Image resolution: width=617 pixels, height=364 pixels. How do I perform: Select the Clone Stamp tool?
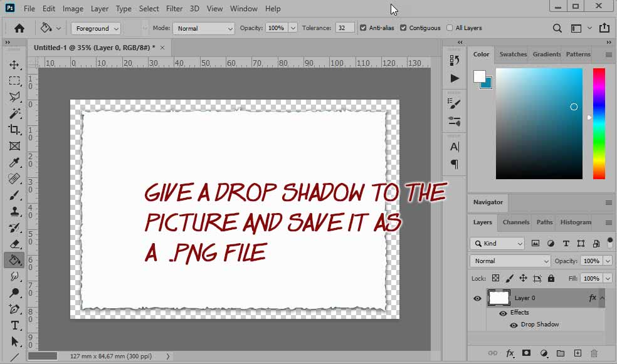(x=14, y=212)
